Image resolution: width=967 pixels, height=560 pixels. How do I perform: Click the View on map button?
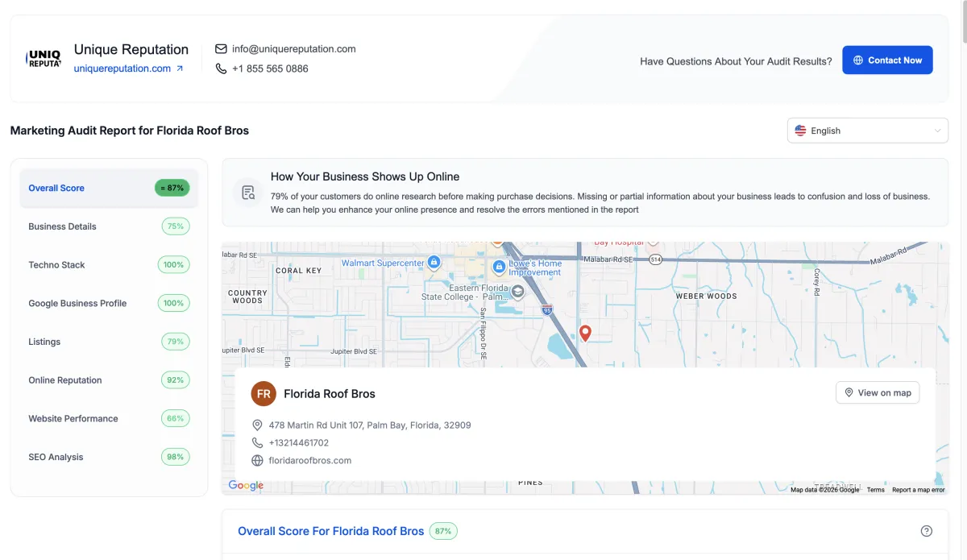[x=878, y=392]
